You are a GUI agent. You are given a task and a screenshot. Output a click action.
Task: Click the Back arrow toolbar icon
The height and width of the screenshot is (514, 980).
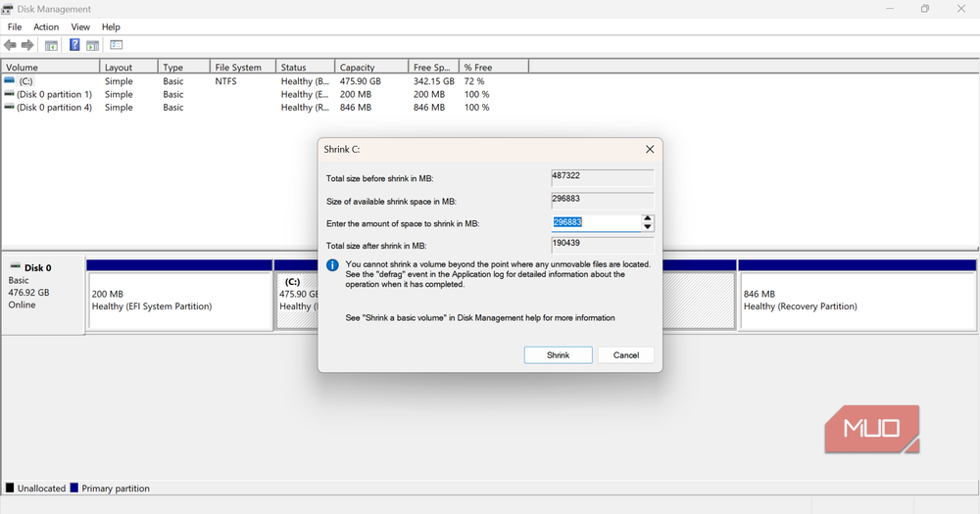(10, 45)
